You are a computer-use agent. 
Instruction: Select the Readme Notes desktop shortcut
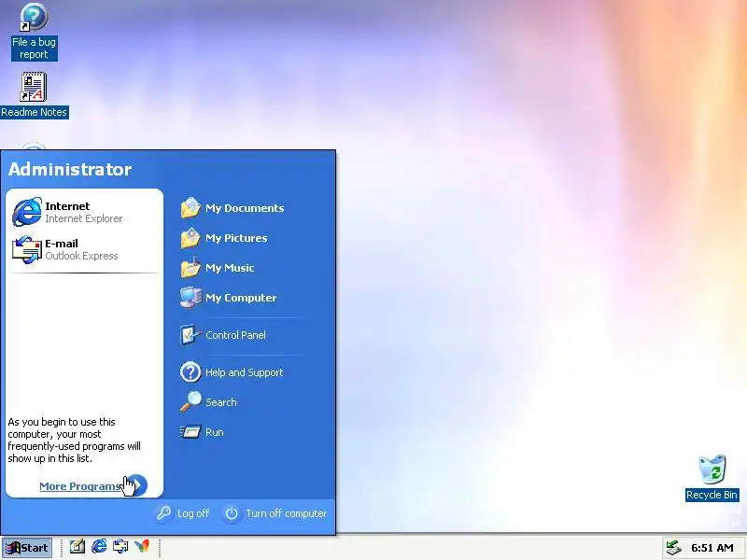tap(34, 95)
